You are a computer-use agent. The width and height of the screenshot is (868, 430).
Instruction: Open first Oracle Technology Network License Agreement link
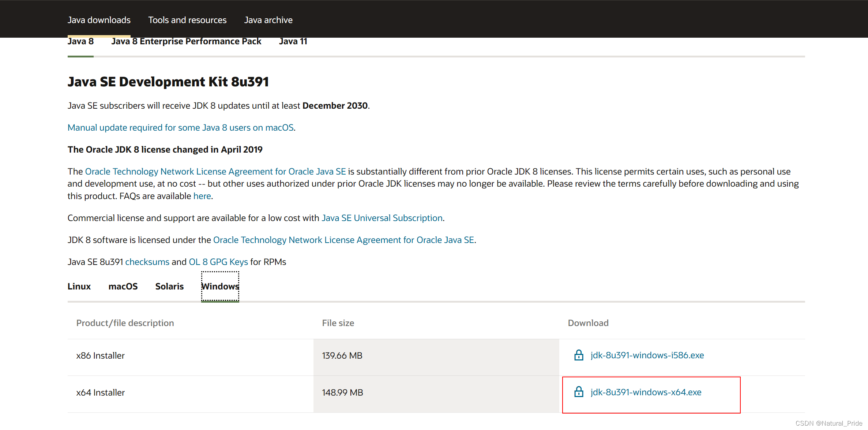215,172
